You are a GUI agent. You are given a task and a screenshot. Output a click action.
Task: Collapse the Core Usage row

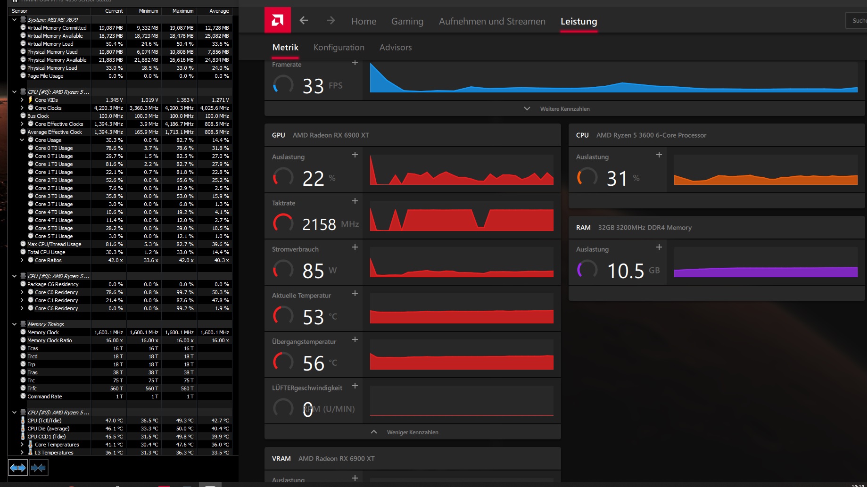[x=22, y=140]
